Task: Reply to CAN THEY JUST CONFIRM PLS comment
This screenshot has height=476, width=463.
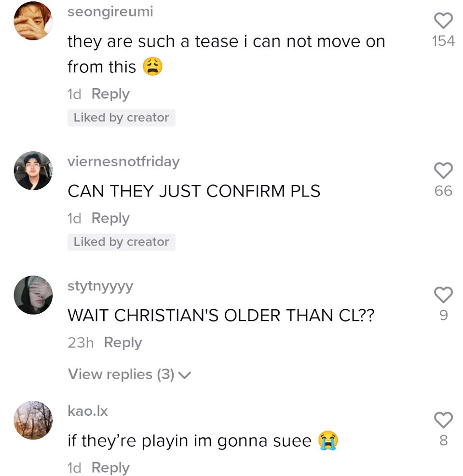Action: pos(110,219)
